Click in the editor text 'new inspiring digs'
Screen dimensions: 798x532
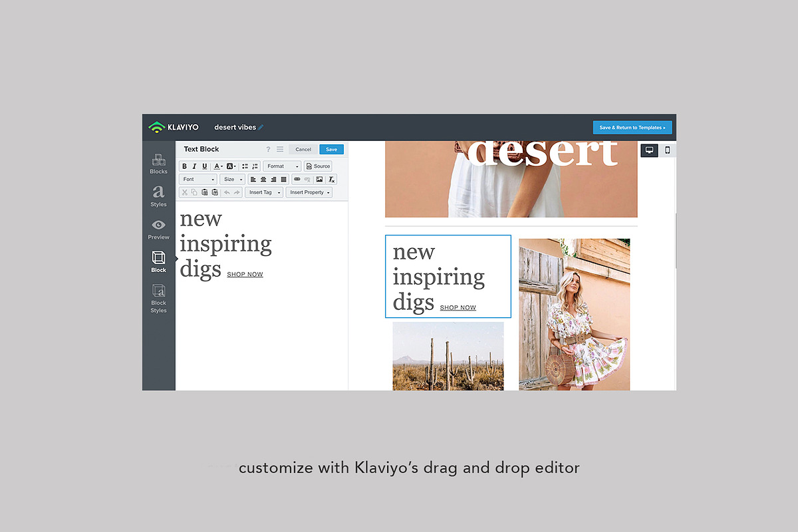click(x=225, y=244)
